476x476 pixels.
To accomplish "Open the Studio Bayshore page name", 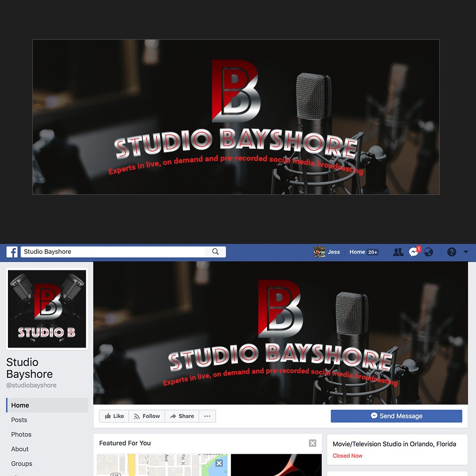I will [x=29, y=368].
